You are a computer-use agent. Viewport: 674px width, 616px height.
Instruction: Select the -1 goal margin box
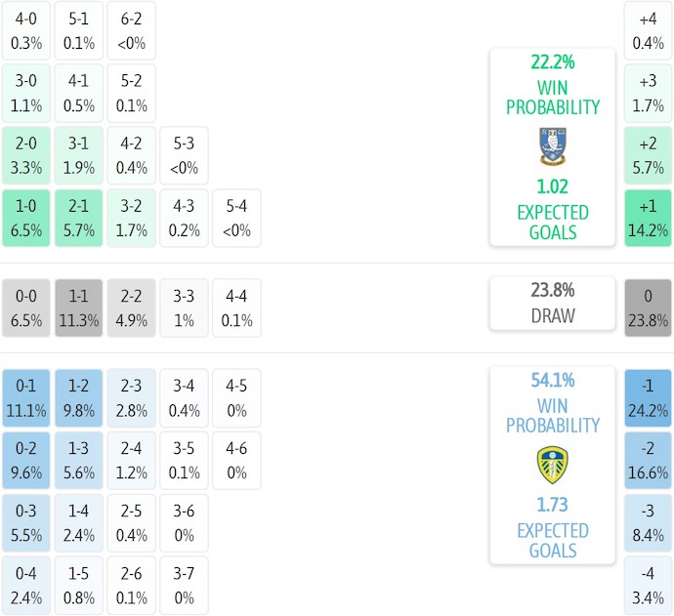649,398
